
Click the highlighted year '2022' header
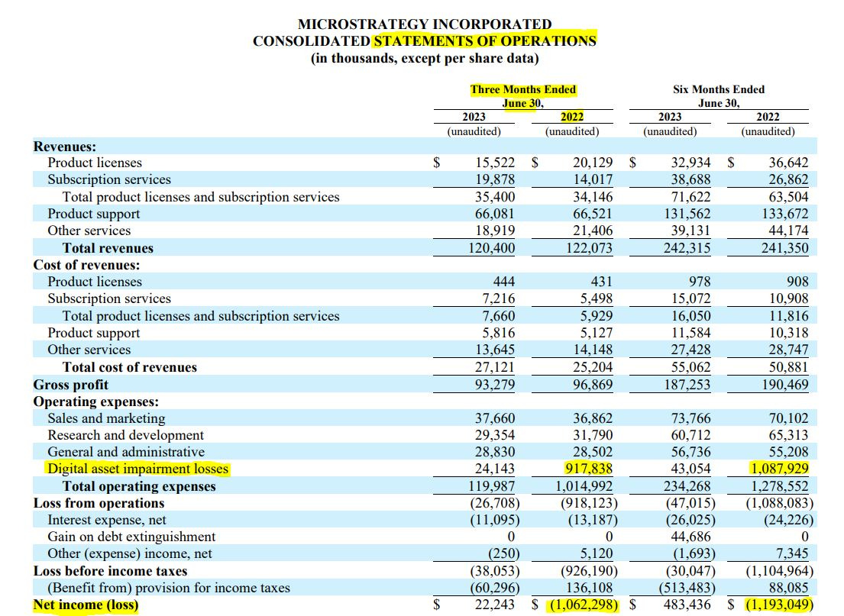pos(571,117)
